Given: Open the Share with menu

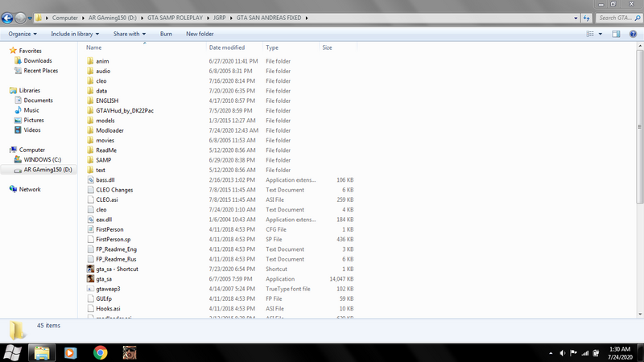Looking at the screenshot, I should 130,34.
